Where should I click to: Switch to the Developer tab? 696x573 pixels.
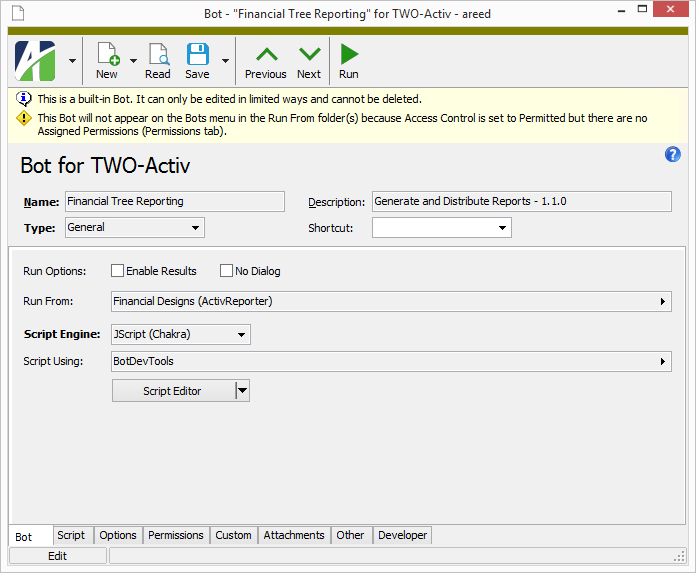[x=403, y=535]
